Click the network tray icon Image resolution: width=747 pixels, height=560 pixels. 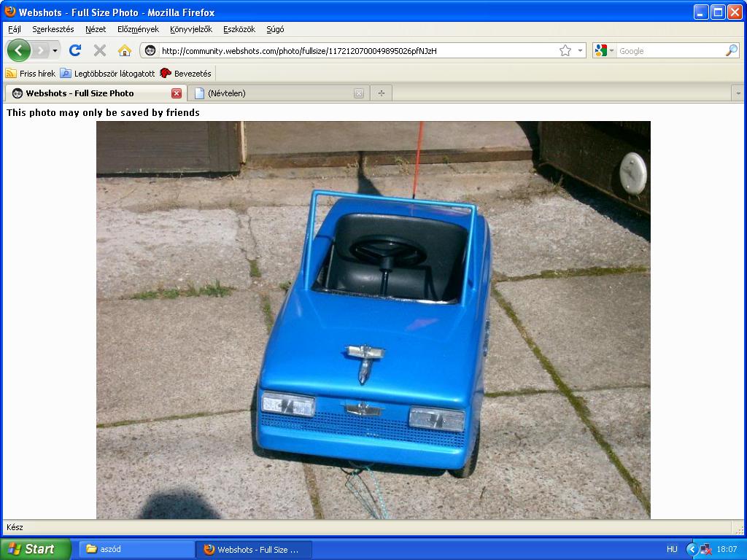click(x=706, y=549)
